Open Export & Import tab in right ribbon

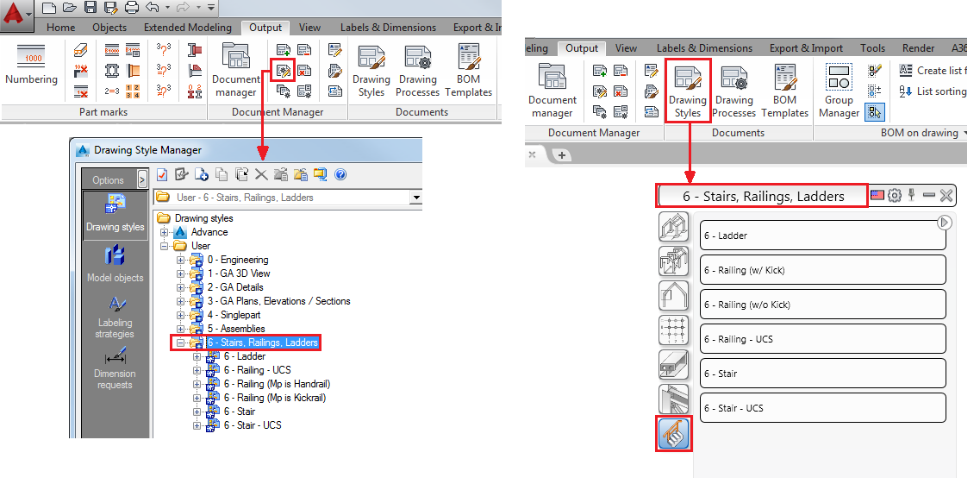(806, 48)
